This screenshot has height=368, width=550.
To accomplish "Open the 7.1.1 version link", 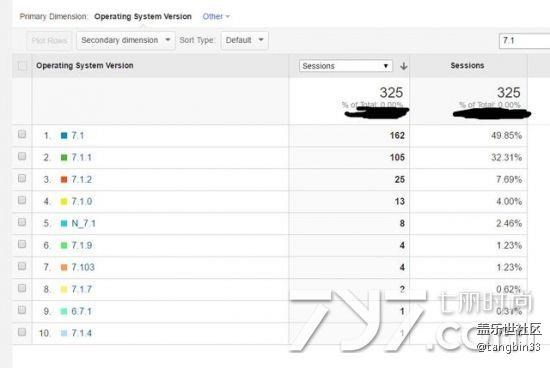I will [x=81, y=157].
